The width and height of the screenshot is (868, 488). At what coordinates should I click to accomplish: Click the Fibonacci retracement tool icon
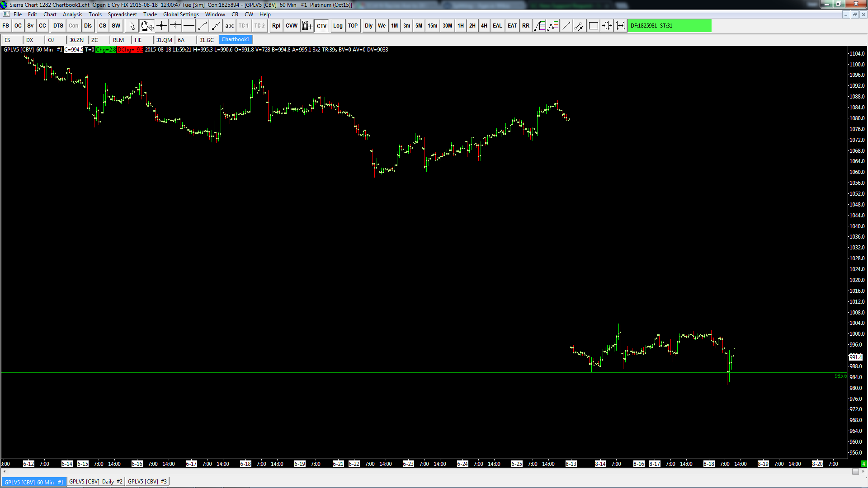539,26
